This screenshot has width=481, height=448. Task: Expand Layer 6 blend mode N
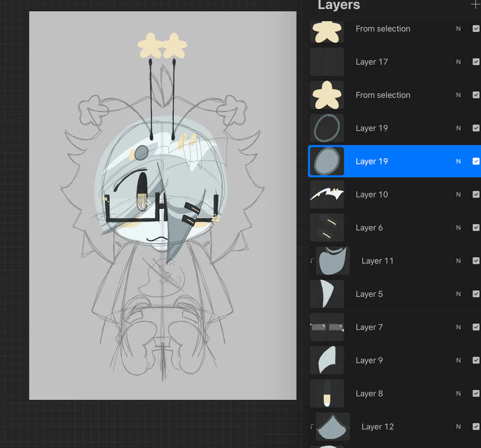coord(459,227)
